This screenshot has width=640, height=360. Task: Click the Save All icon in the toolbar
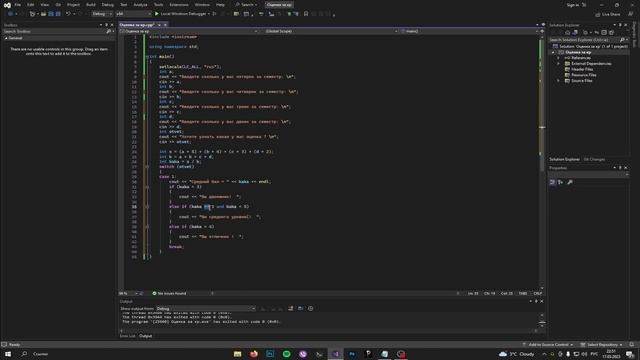point(58,14)
